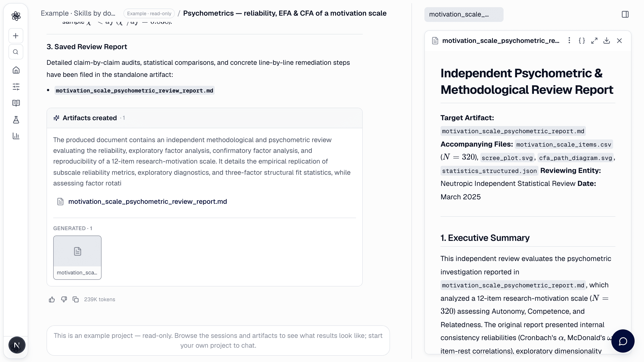The height and width of the screenshot is (362, 644).
Task: Toggle the side panel layout icon
Action: tap(625, 14)
